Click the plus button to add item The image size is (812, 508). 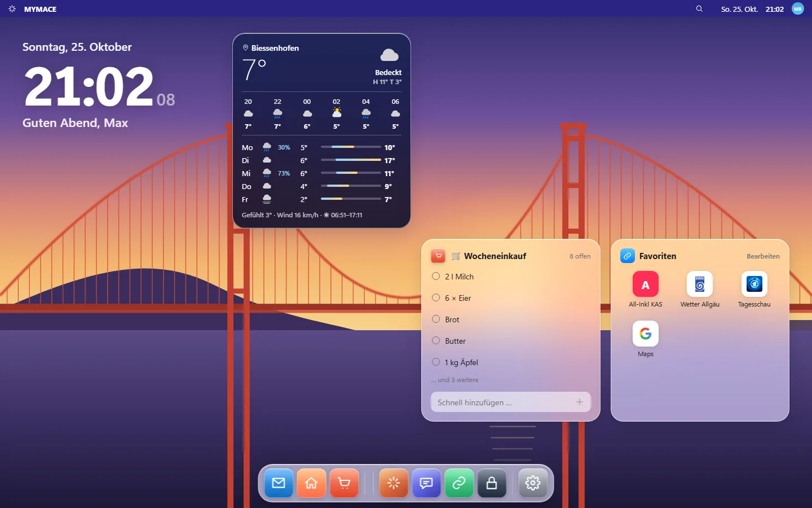pos(580,402)
